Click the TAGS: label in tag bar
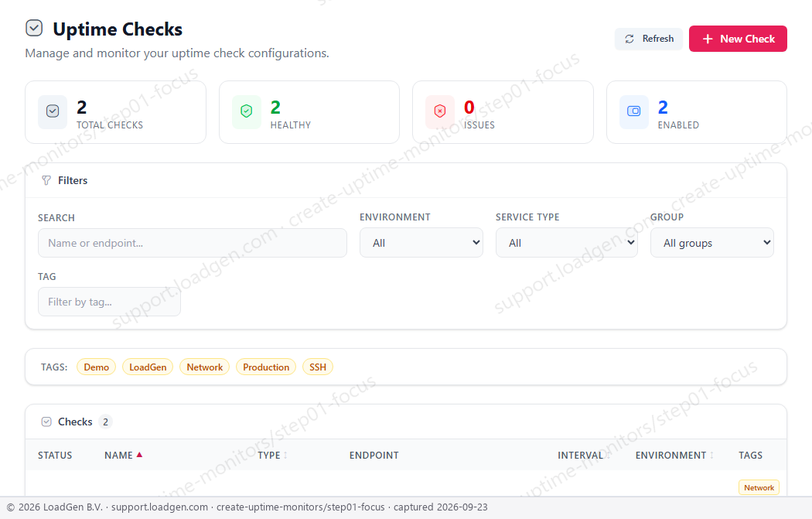Image resolution: width=812 pixels, height=519 pixels. (54, 367)
